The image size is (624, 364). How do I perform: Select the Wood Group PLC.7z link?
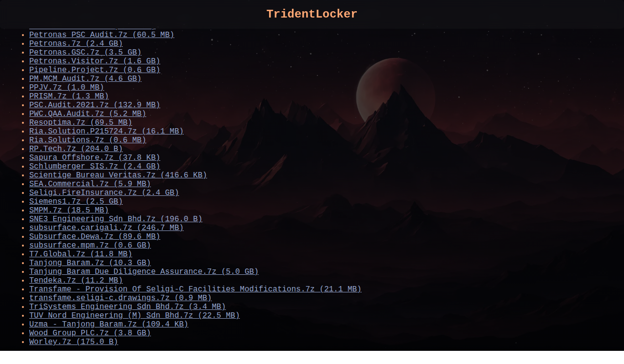90,333
